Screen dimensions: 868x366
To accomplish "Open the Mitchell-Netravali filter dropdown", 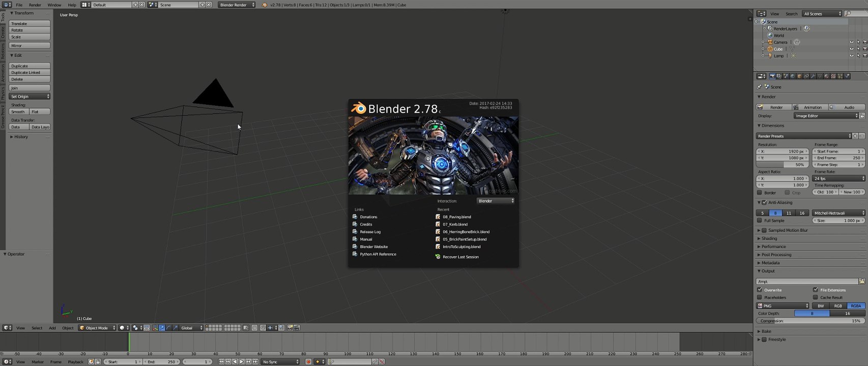I will (x=838, y=213).
